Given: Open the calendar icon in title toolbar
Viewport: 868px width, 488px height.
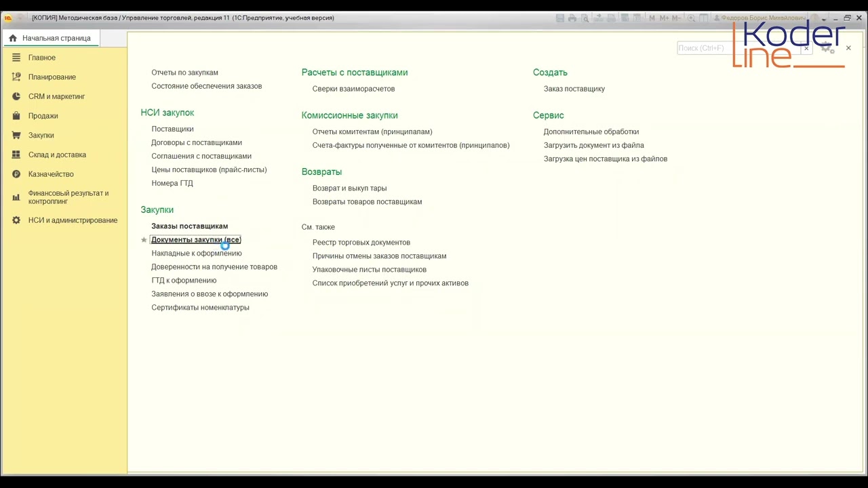Looking at the screenshot, I should [x=637, y=18].
